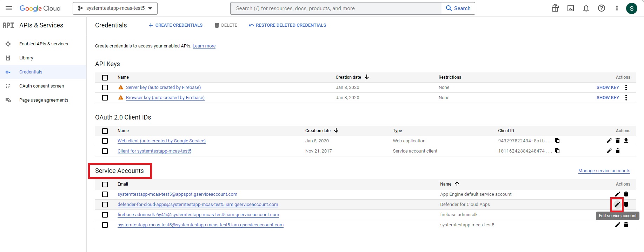Open Library in the sidebar

click(x=26, y=58)
